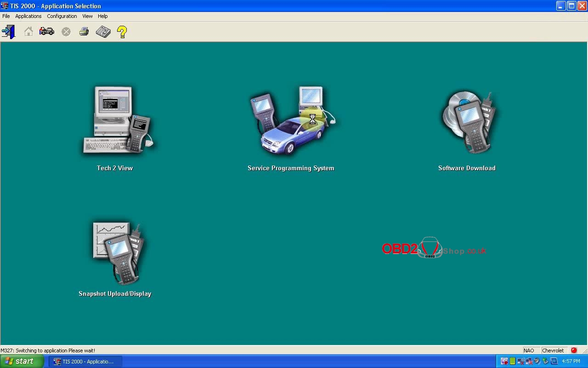
Task: Click the Chevrolet status bar field
Action: pyautogui.click(x=553, y=351)
